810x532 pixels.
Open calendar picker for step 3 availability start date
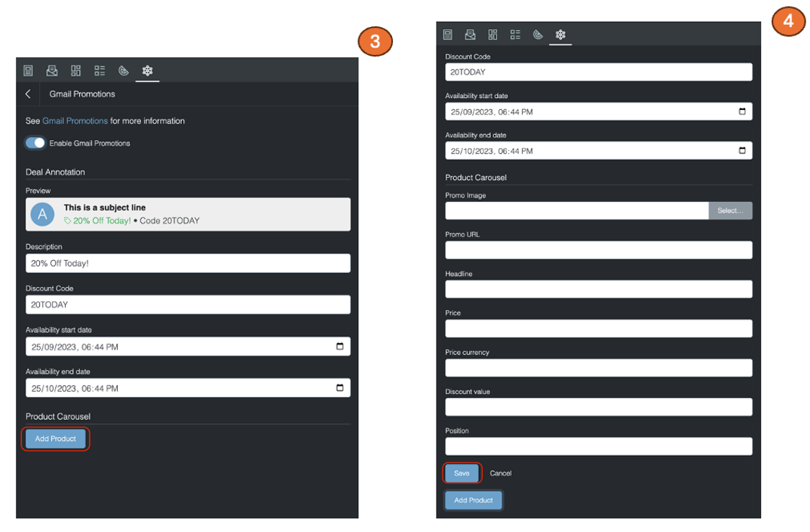tap(339, 347)
